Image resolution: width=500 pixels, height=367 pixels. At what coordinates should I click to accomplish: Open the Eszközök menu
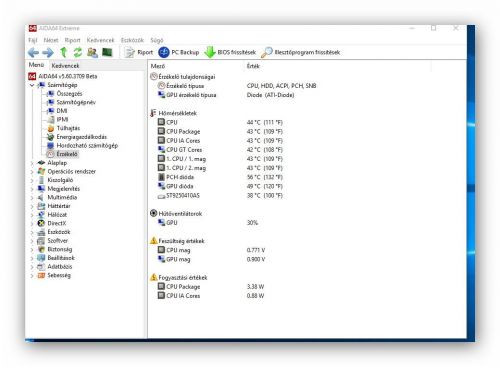point(132,40)
